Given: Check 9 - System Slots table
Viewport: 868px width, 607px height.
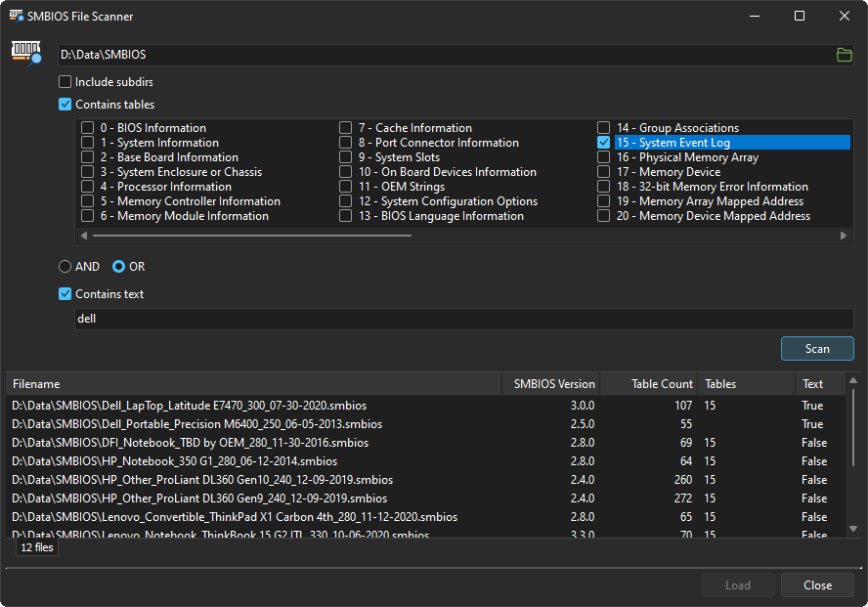Looking at the screenshot, I should coord(345,157).
